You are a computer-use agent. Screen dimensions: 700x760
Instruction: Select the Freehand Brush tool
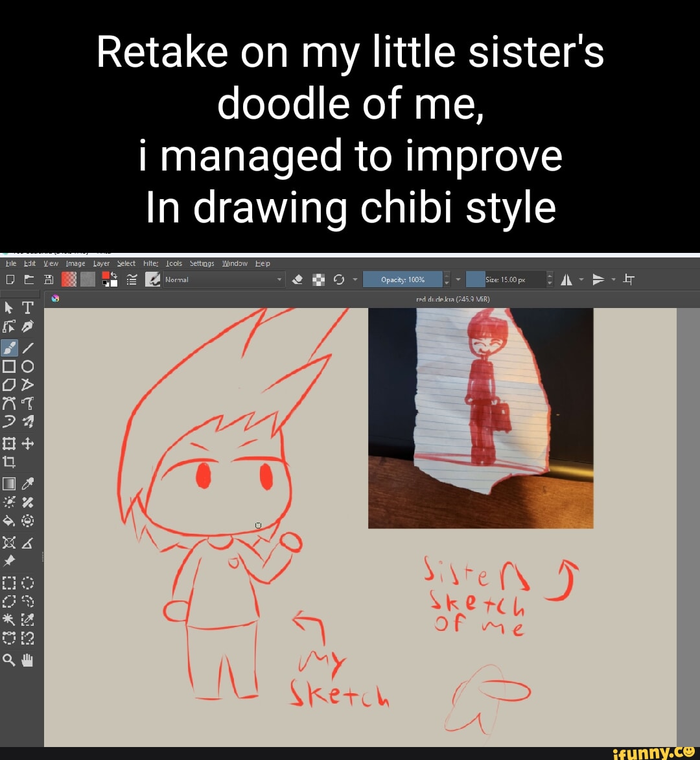tap(10, 348)
